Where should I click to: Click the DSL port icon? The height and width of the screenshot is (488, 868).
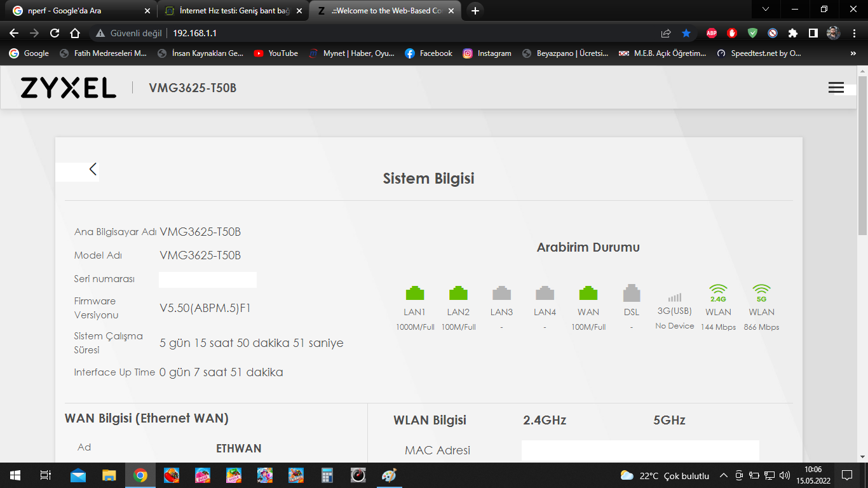pyautogui.click(x=632, y=293)
